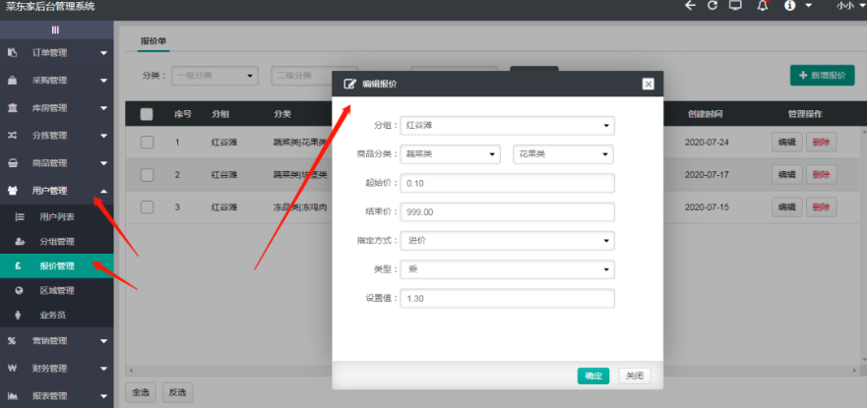Open notifications via the bell icon
Screen dimensions: 868x408
click(x=763, y=6)
